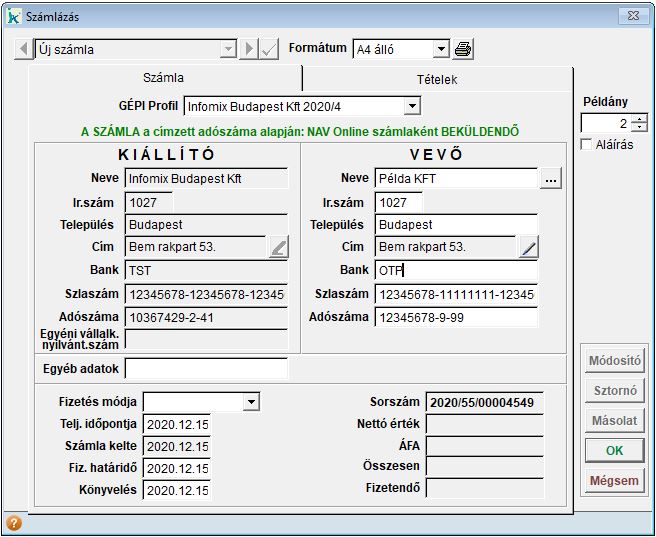656x537 pixels.
Task: Click the checkmark confirm icon in toolbar
Action: 269,49
